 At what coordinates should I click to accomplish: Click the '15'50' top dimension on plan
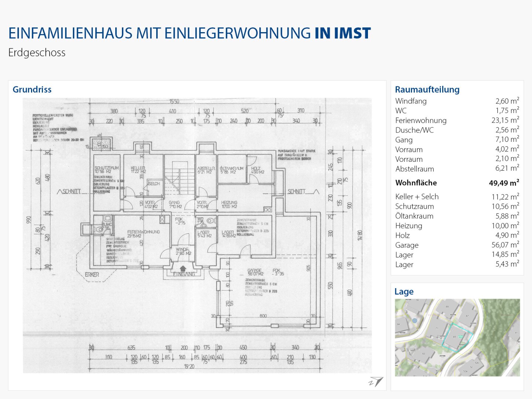point(174,101)
